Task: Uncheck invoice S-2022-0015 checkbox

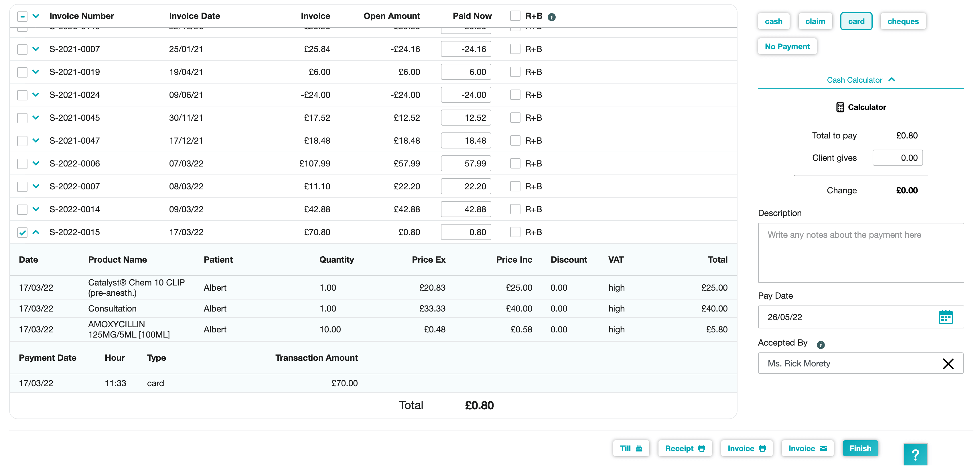Action: tap(22, 232)
